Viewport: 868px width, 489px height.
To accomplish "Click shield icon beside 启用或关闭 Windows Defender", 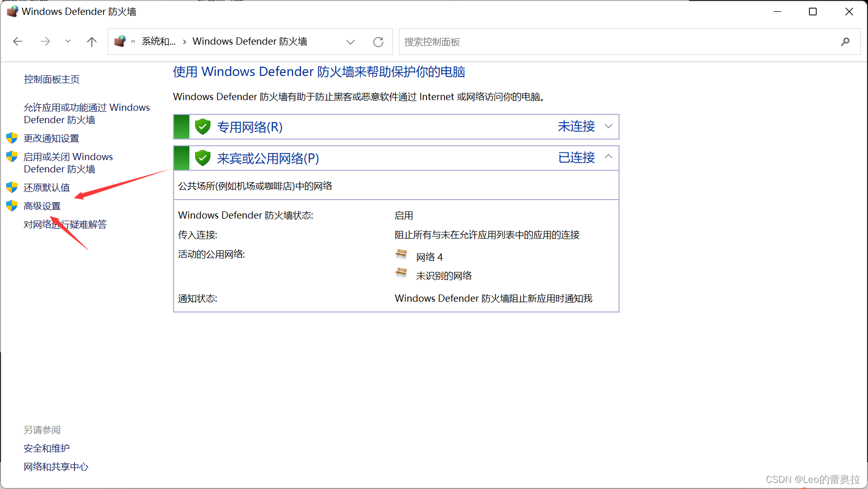I will [x=12, y=157].
